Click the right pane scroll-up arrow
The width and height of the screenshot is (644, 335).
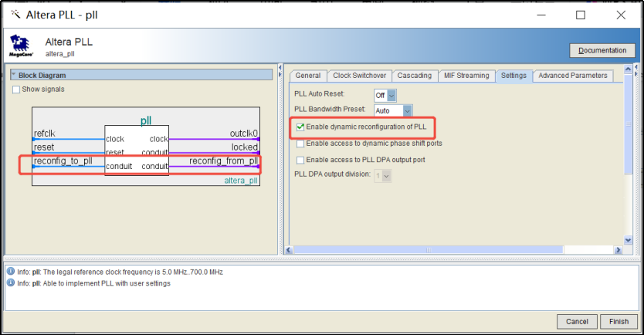click(x=628, y=69)
